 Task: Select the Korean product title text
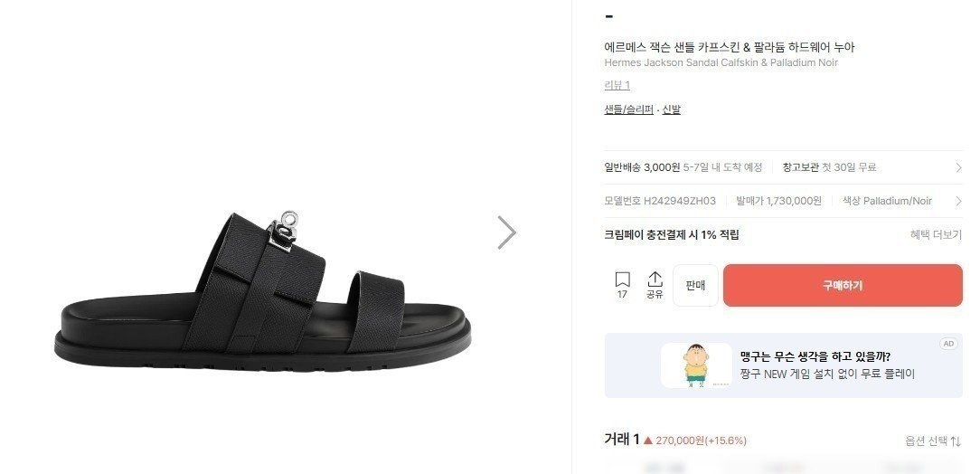tap(729, 47)
